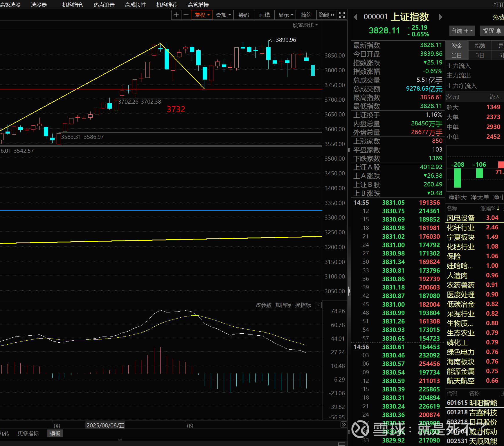
Task: Select the 化纤行业 sector row
Action: pos(474,227)
